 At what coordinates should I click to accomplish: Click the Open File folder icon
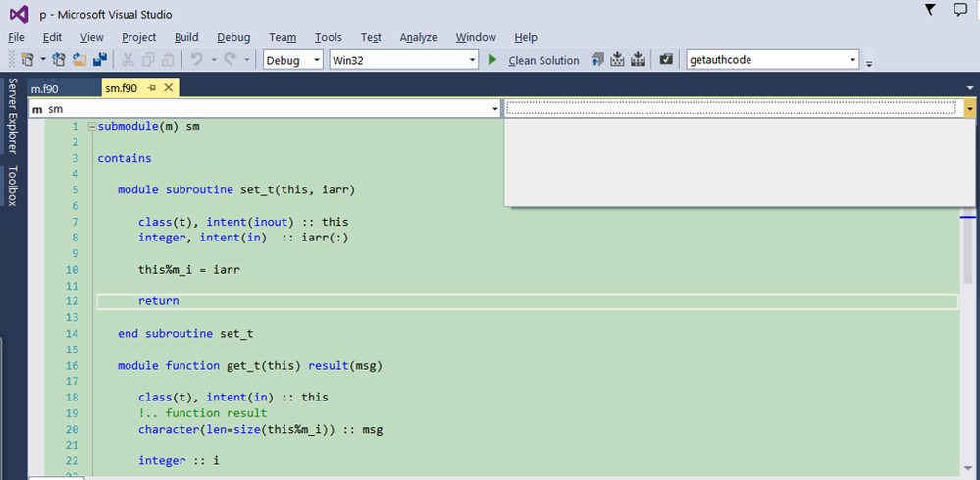click(x=79, y=59)
